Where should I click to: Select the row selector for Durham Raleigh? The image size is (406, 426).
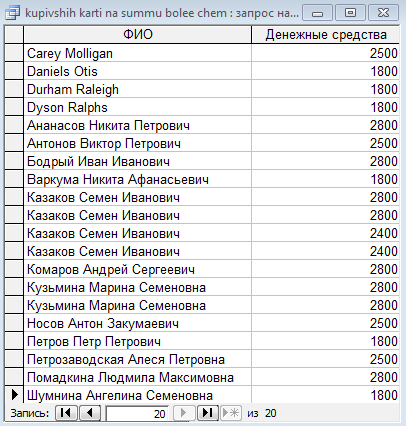pyautogui.click(x=14, y=89)
